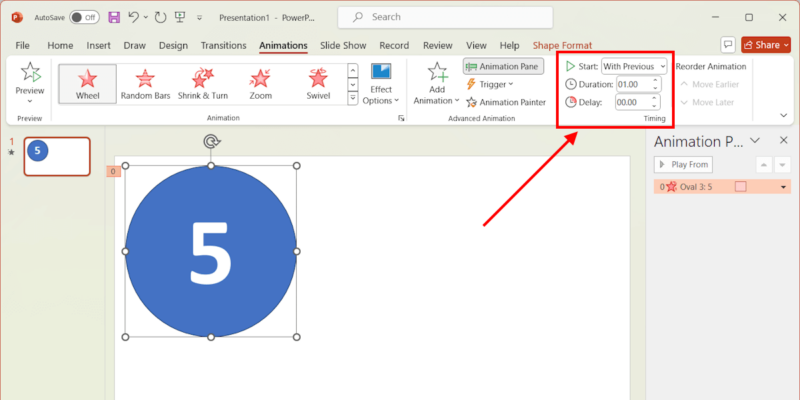Open the Animation group dialog launcher

pyautogui.click(x=401, y=118)
